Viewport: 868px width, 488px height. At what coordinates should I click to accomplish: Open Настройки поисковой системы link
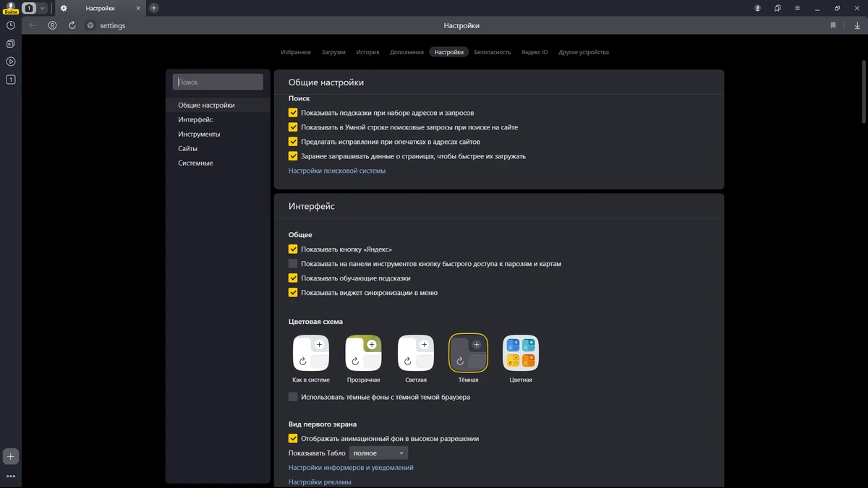pos(337,171)
